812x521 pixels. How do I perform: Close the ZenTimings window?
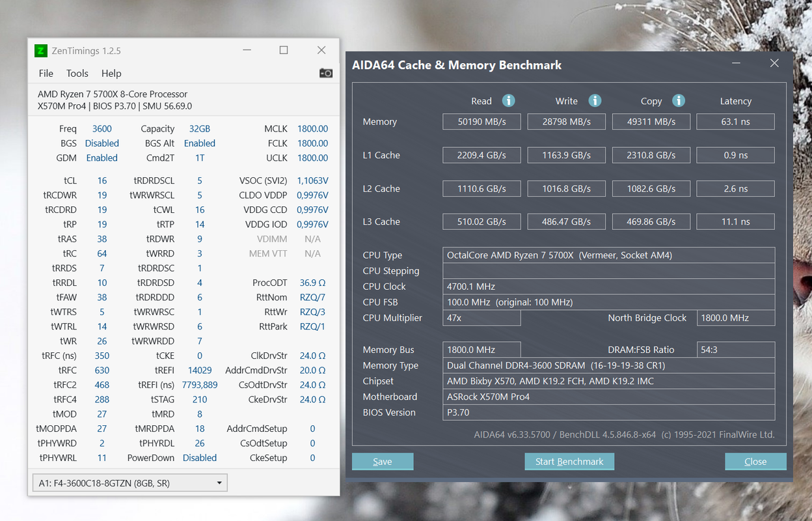[x=321, y=50]
